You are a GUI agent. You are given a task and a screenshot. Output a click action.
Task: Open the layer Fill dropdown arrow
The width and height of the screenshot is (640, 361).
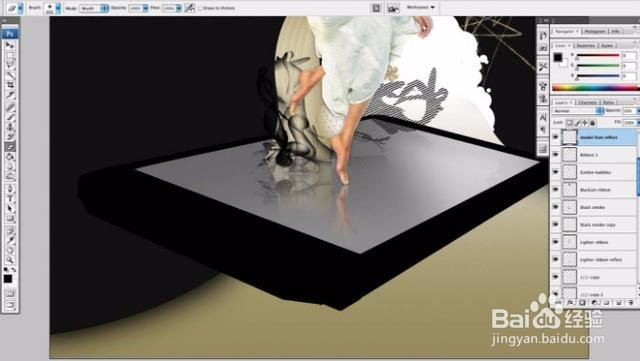click(x=638, y=123)
